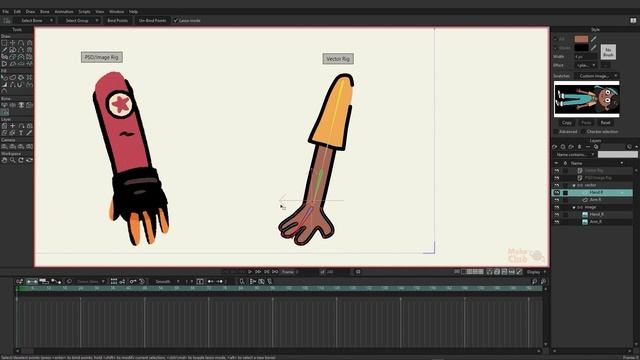
Task: Open the Swatches Custom image dropdown
Action: [597, 76]
